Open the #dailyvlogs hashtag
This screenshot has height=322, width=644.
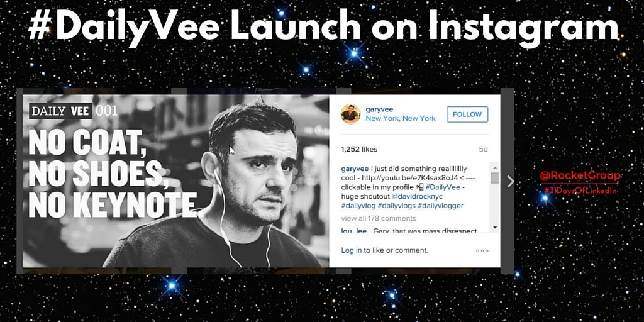pos(396,206)
